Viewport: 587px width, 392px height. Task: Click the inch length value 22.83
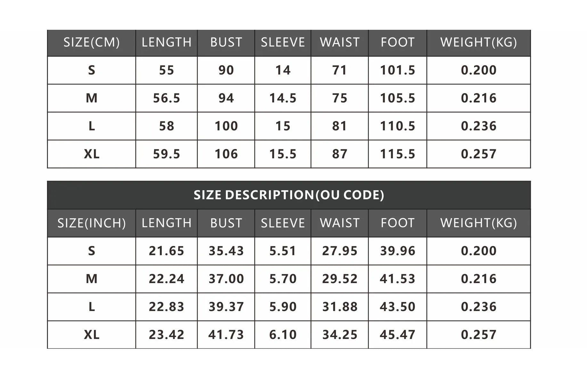pos(167,307)
